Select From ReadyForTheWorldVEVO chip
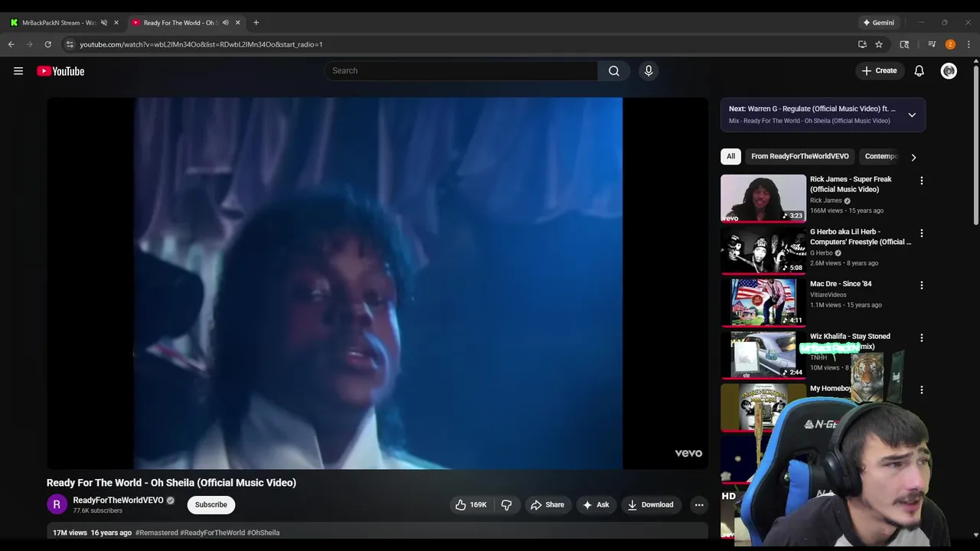This screenshot has width=980, height=551. (x=800, y=156)
